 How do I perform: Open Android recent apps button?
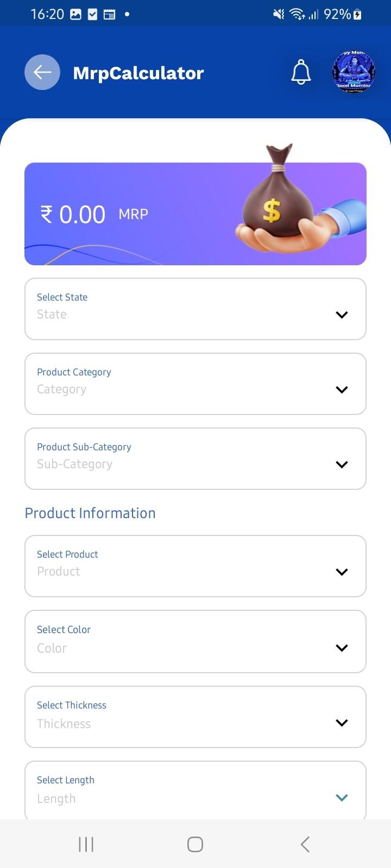click(x=86, y=844)
